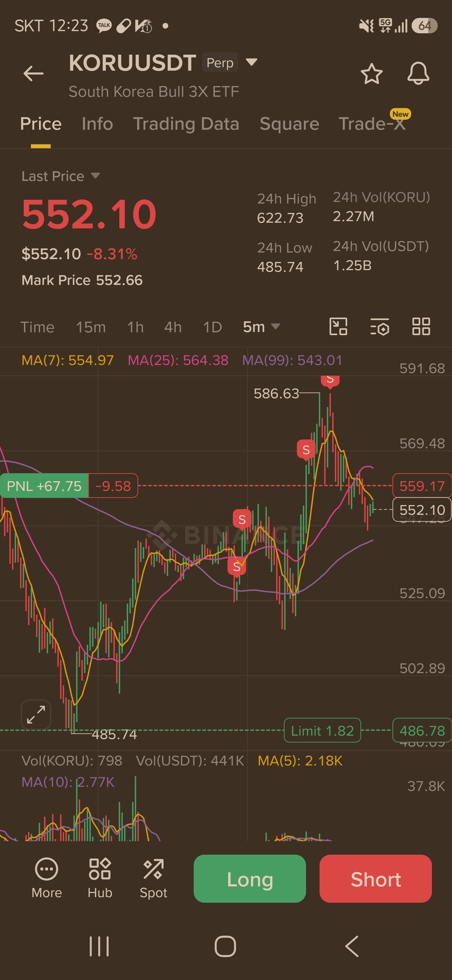Open the Last Price type dropdown
Image resolution: width=452 pixels, height=980 pixels.
pos(95,176)
